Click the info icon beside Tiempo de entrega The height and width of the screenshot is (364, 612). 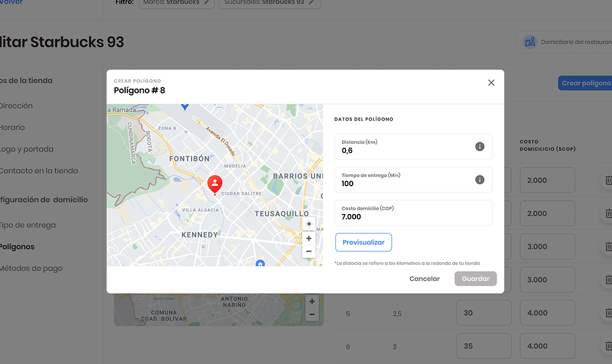pos(480,178)
